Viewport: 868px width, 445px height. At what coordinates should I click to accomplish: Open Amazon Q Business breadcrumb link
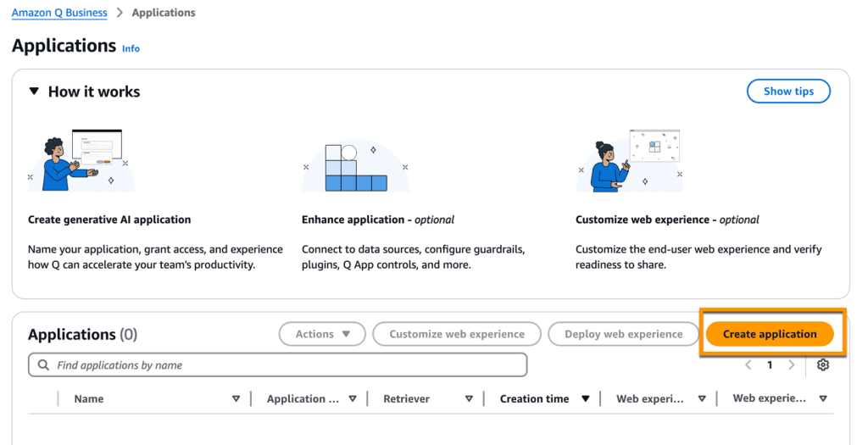(x=59, y=13)
